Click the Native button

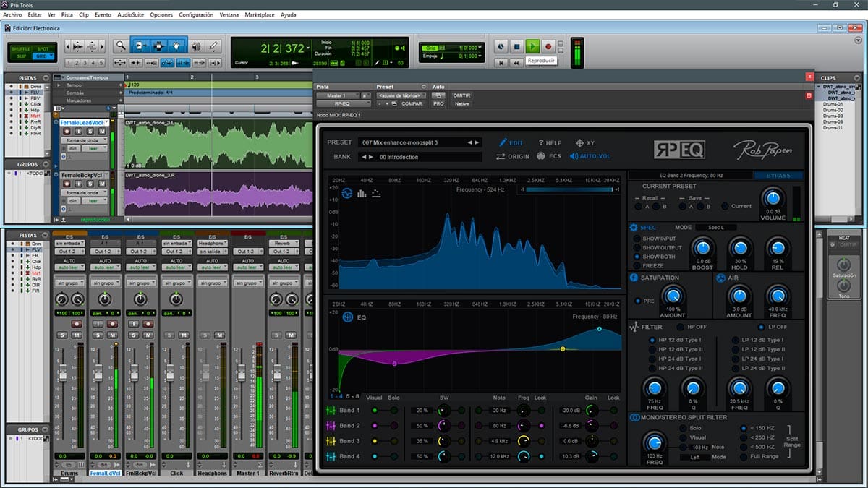pos(460,103)
